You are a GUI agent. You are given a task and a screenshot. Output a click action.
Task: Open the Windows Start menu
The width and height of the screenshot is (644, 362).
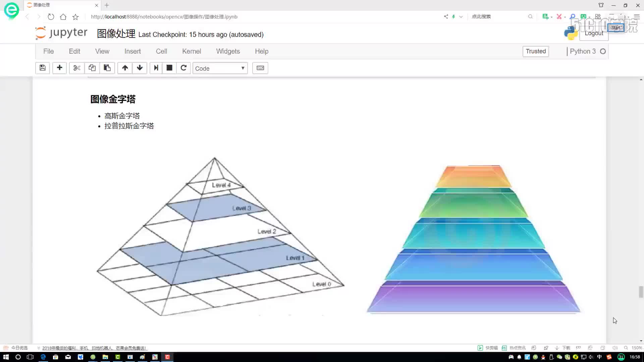pos(6,357)
